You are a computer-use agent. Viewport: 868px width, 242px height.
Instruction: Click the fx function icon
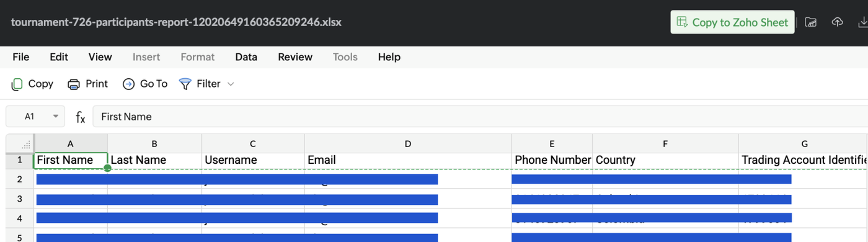81,117
